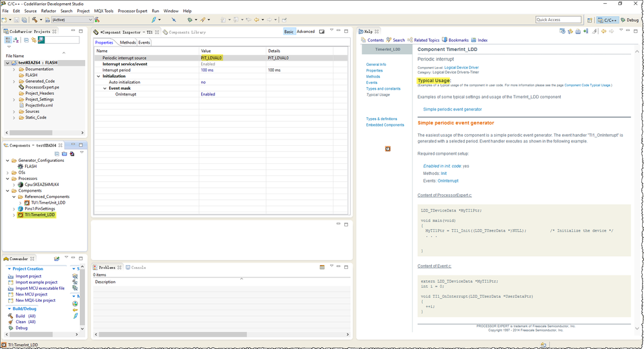Click the flash programmer lightning icon in toolbar
Viewport: 644px width, 349px height.
[154, 20]
